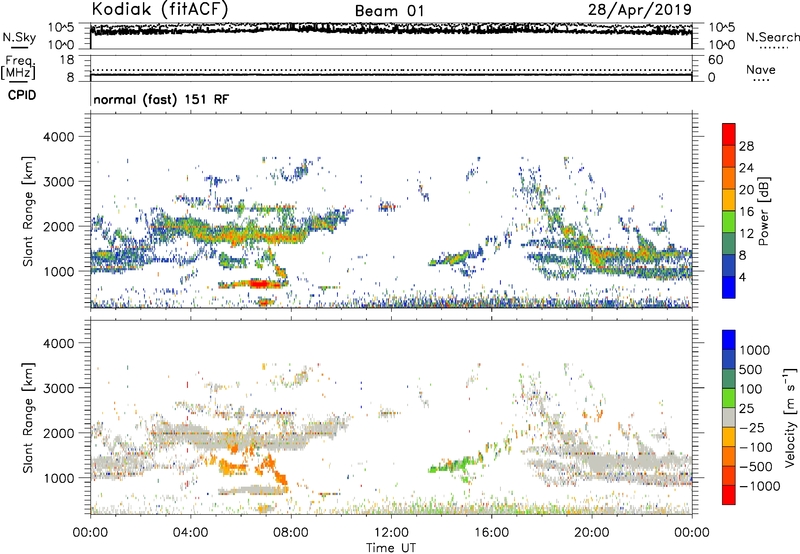
Task: Click the 'N.Search' label
Action: [x=772, y=37]
